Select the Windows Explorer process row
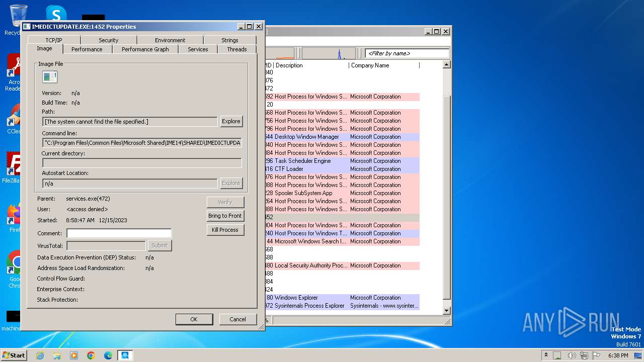This screenshot has height=362, width=644. [342, 298]
